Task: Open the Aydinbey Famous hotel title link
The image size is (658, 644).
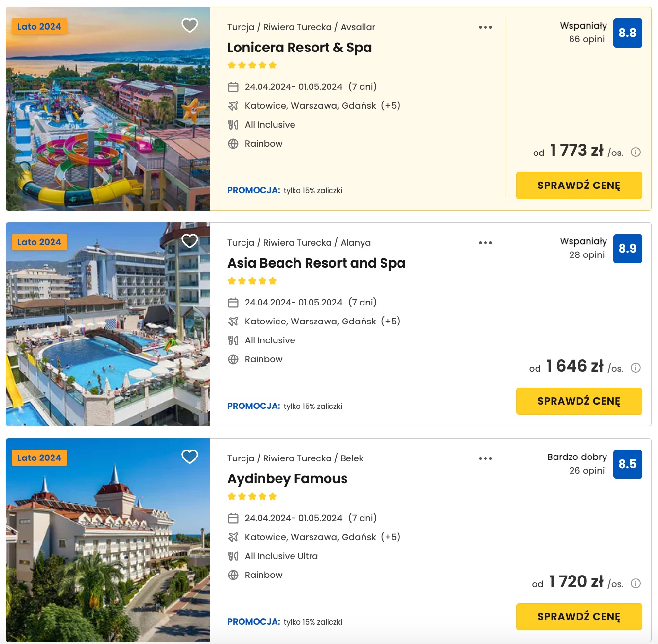Action: click(288, 479)
